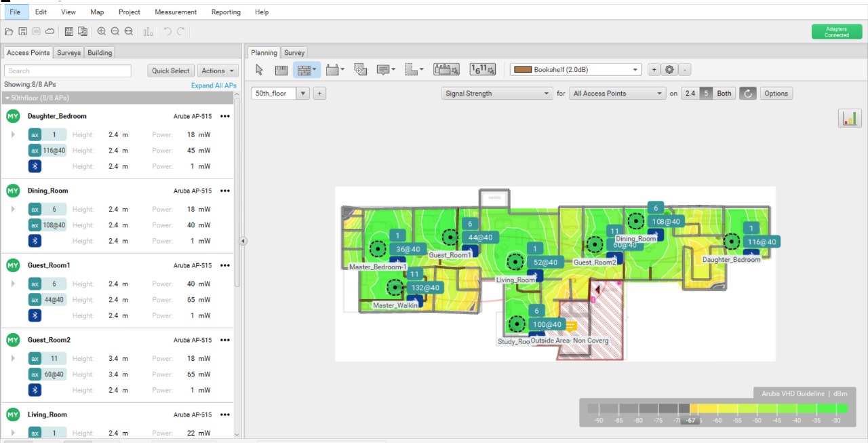The image size is (868, 443).
Task: Click the report document icon in top toolbar
Action: pyautogui.click(x=69, y=31)
